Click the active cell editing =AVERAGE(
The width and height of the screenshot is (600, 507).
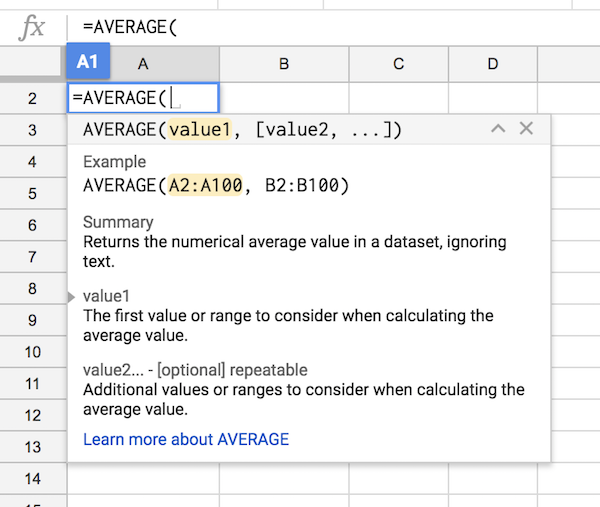tap(143, 98)
